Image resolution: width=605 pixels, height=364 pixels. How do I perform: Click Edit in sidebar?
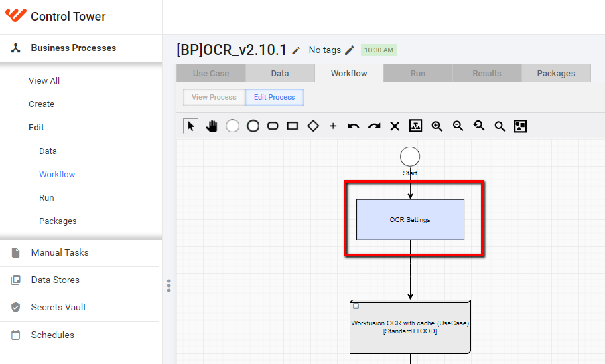[x=36, y=128]
